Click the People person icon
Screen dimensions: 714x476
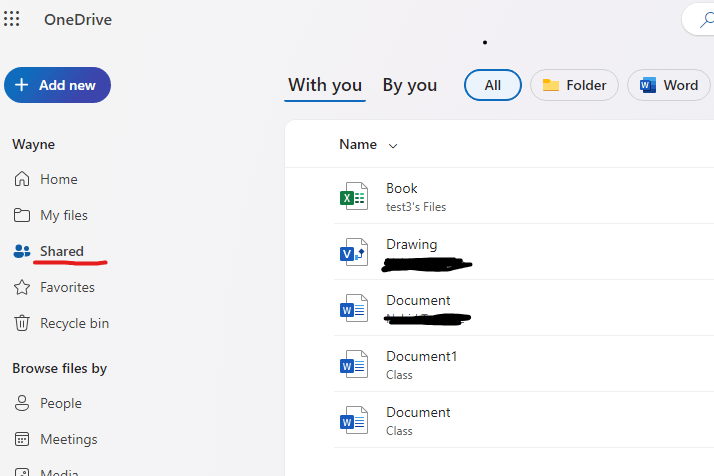[x=22, y=403]
